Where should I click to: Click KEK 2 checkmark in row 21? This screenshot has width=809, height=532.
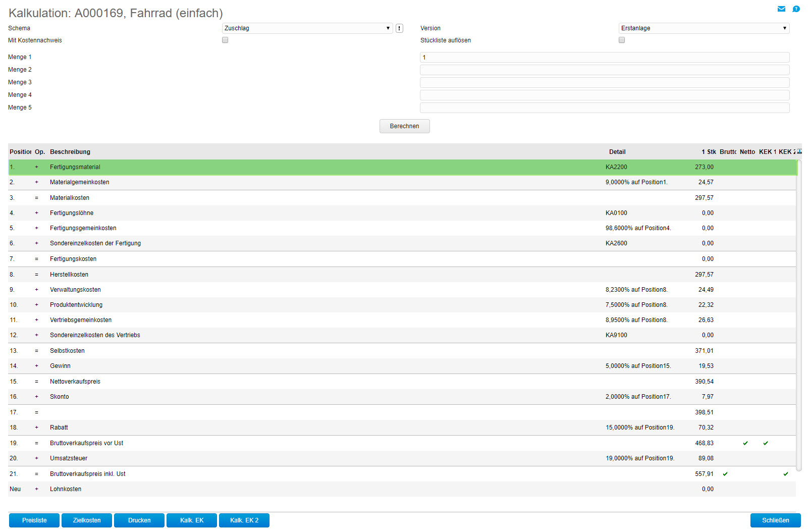786,474
